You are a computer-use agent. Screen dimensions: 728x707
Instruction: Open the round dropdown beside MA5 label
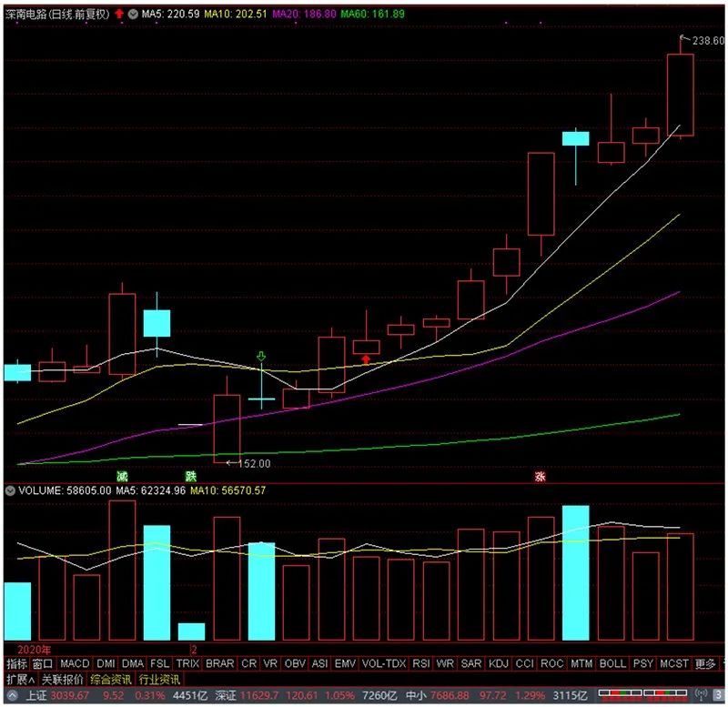click(x=133, y=14)
